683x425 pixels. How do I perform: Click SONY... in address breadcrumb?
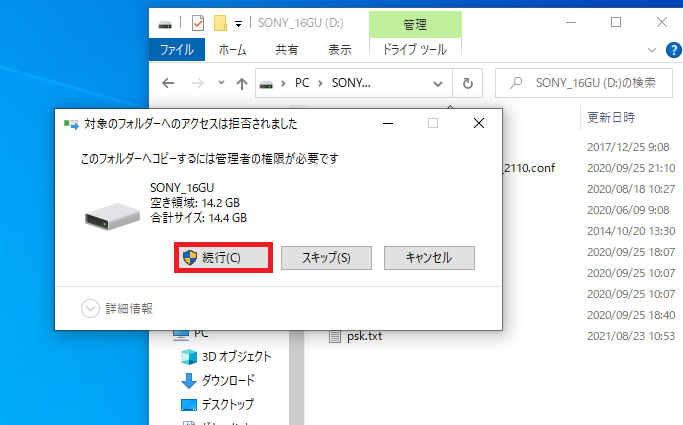(x=351, y=83)
